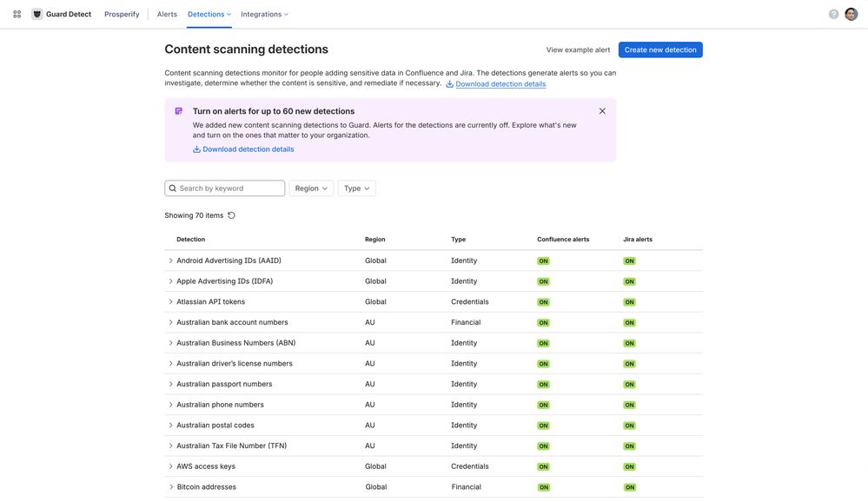The image size is (868, 502).
Task: Open the Detections menu
Action: (x=209, y=15)
